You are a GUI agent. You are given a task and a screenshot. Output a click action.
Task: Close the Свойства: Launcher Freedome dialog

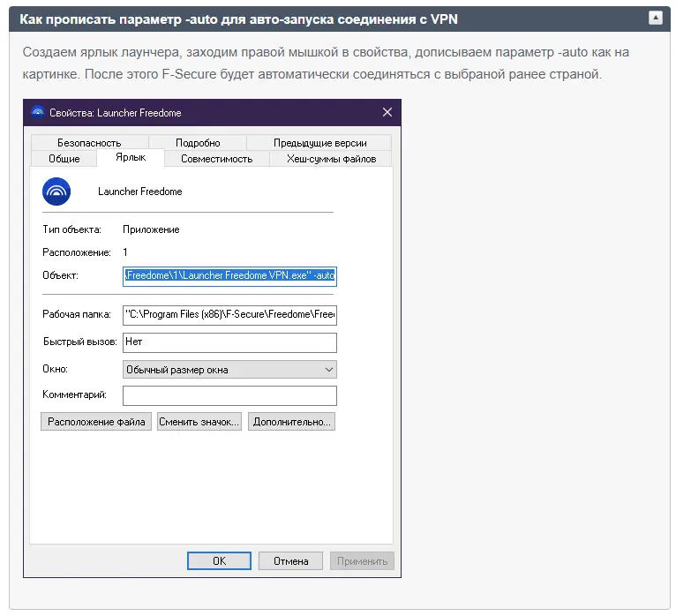[387, 112]
